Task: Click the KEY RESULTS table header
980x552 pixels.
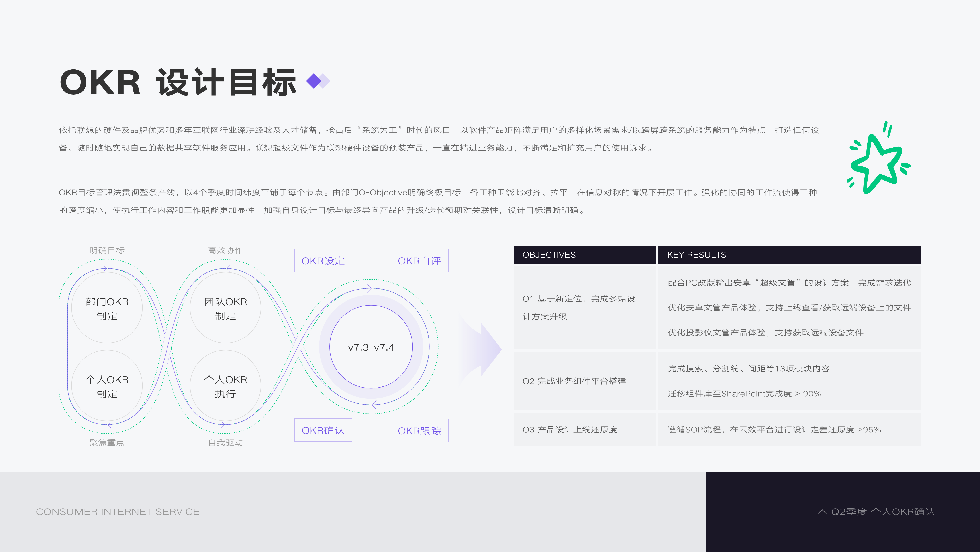Action: click(x=789, y=255)
